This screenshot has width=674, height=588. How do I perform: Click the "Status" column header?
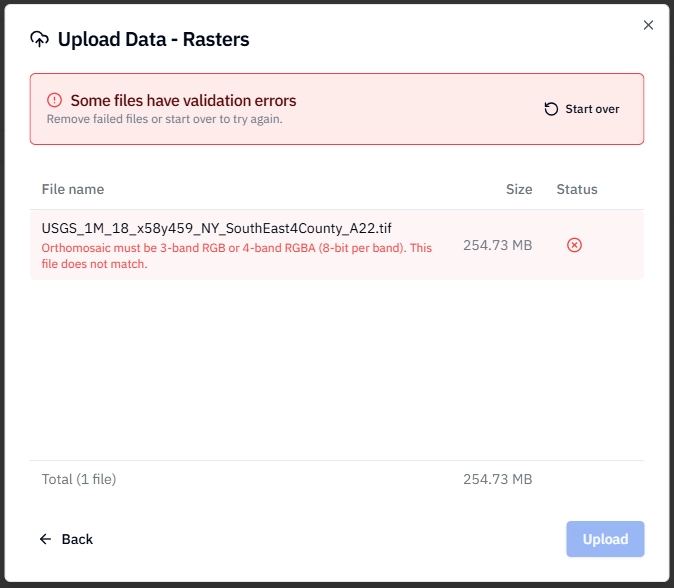(577, 189)
